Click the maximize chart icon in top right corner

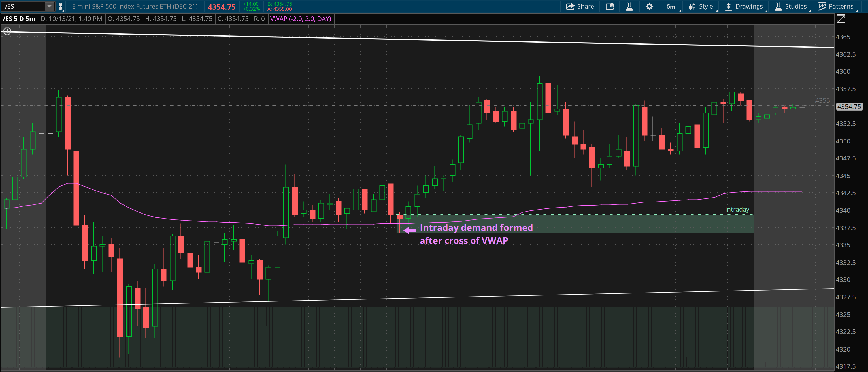tap(841, 19)
